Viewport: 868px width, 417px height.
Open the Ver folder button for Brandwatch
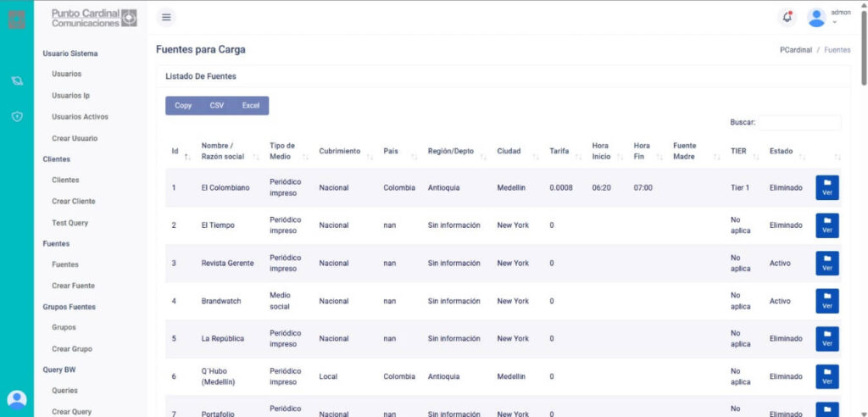tap(827, 301)
